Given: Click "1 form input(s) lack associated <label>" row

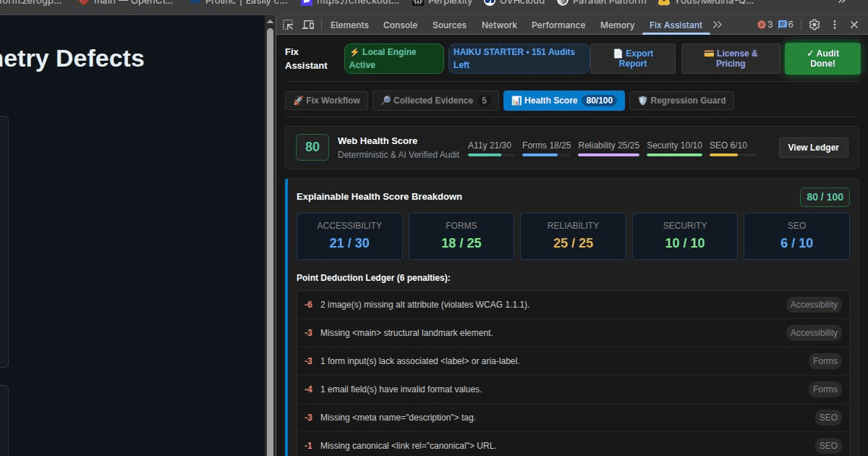Looking at the screenshot, I should pos(573,361).
